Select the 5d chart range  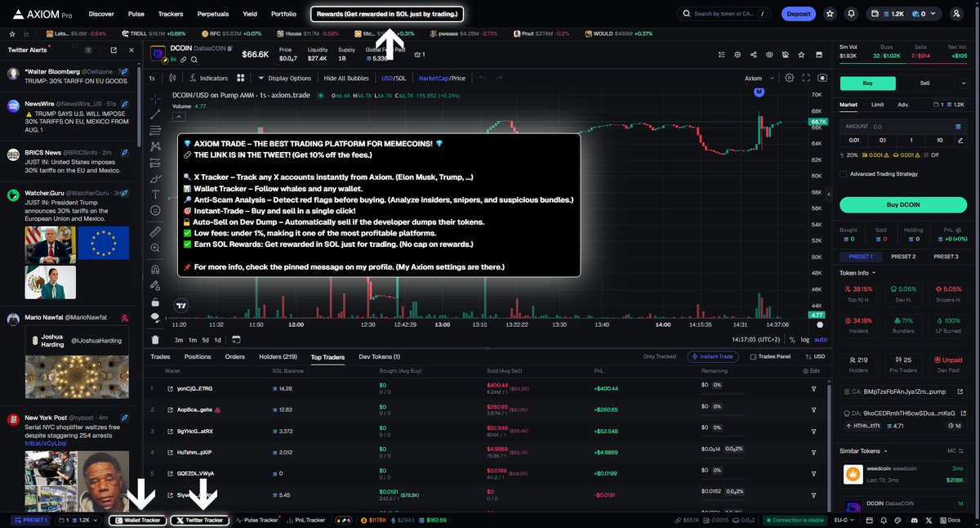207,339
